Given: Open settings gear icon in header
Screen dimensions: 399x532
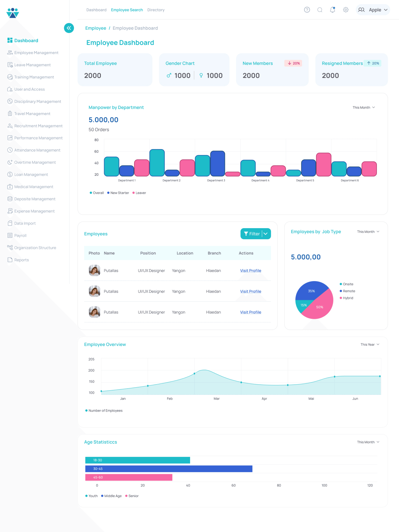Looking at the screenshot, I should point(346,10).
